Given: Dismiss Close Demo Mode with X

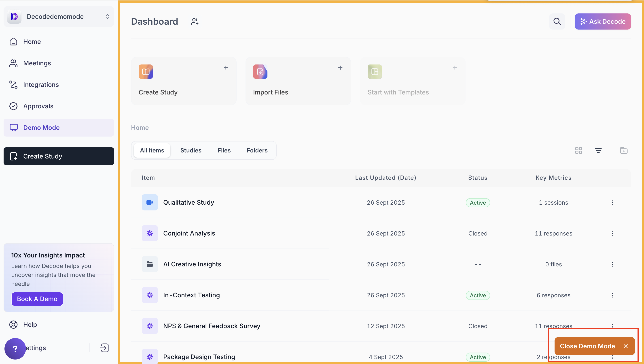Looking at the screenshot, I should [625, 346].
